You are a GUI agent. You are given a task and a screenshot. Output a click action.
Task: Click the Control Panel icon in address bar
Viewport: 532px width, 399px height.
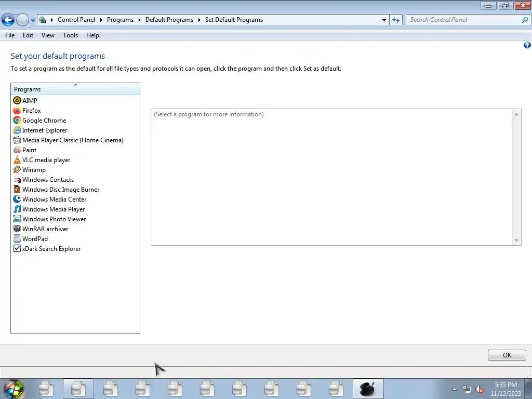[x=43, y=20]
